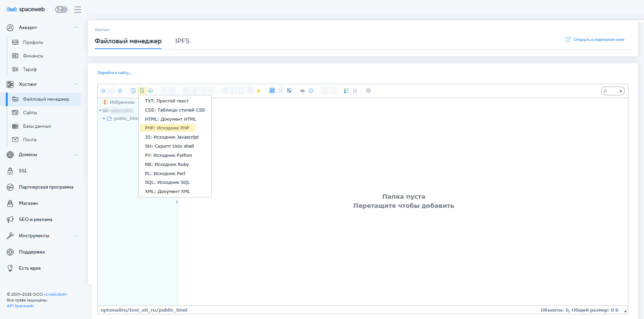Follow the Перейти к сайту link
Image resolution: width=644 pixels, height=319 pixels.
114,73
